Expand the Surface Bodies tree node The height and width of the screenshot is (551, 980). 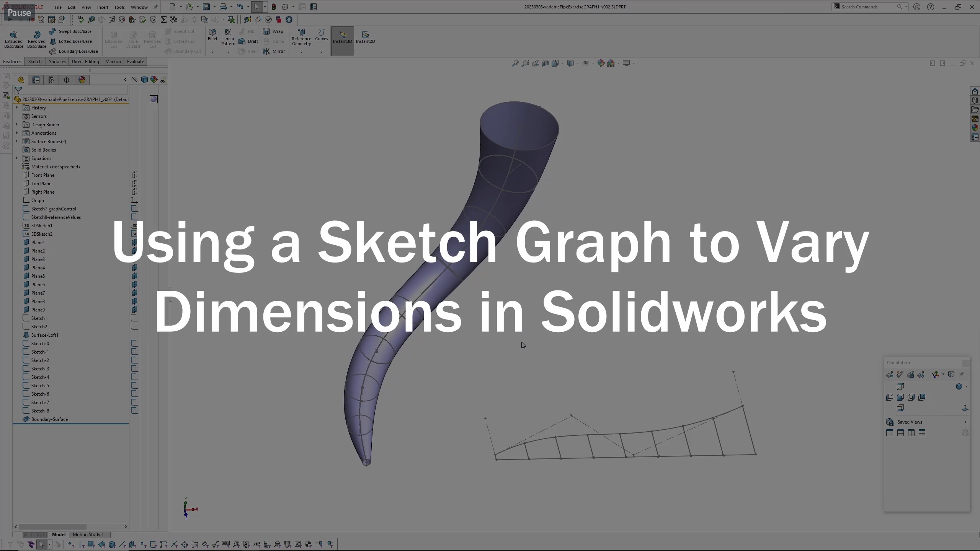click(x=16, y=141)
